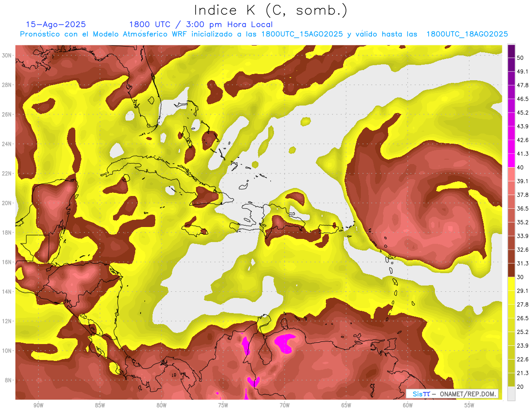
Task: Click the colorbar value 33.9
Action: pos(523,236)
